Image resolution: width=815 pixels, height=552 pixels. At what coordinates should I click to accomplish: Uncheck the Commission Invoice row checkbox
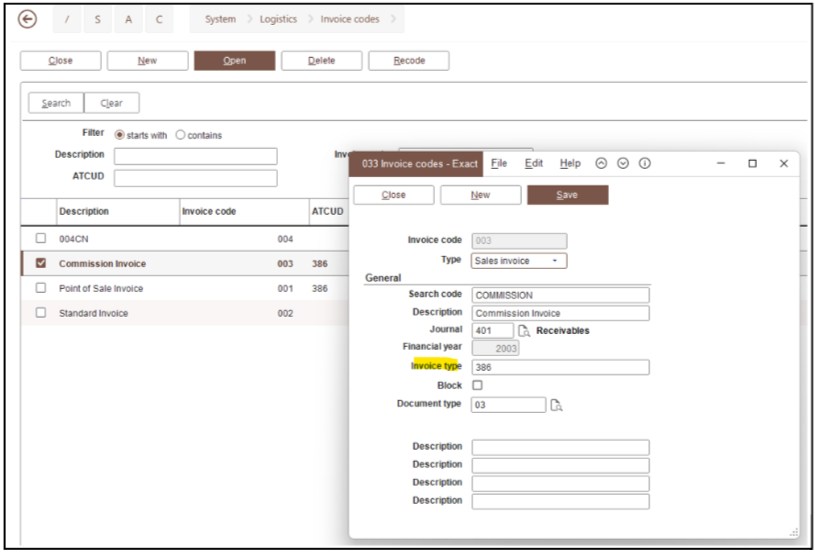[41, 263]
